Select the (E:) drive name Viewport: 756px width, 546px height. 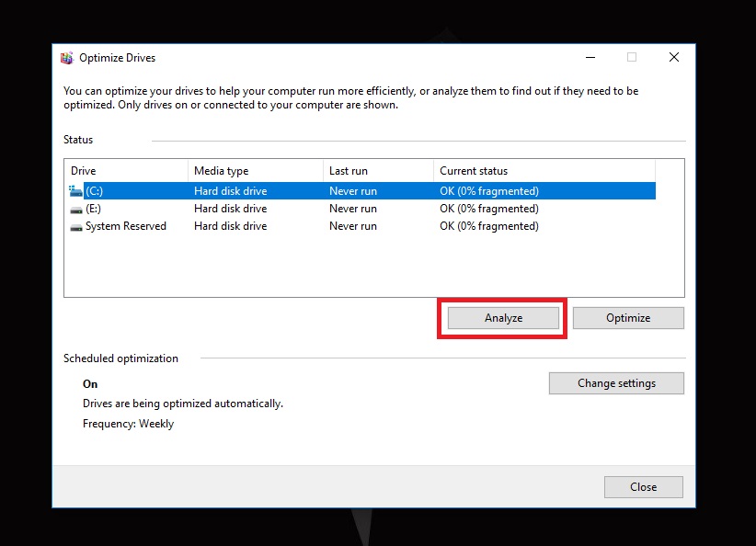tap(93, 209)
